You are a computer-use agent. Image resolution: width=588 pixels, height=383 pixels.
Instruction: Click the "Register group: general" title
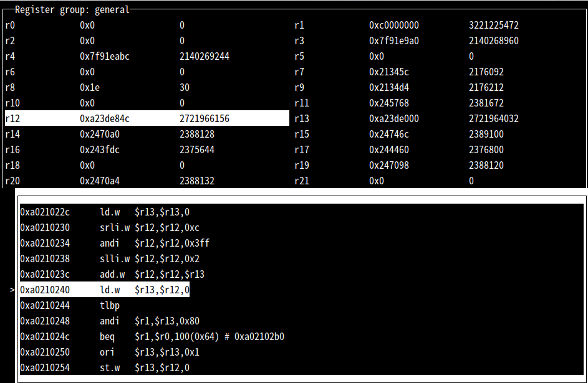72,10
